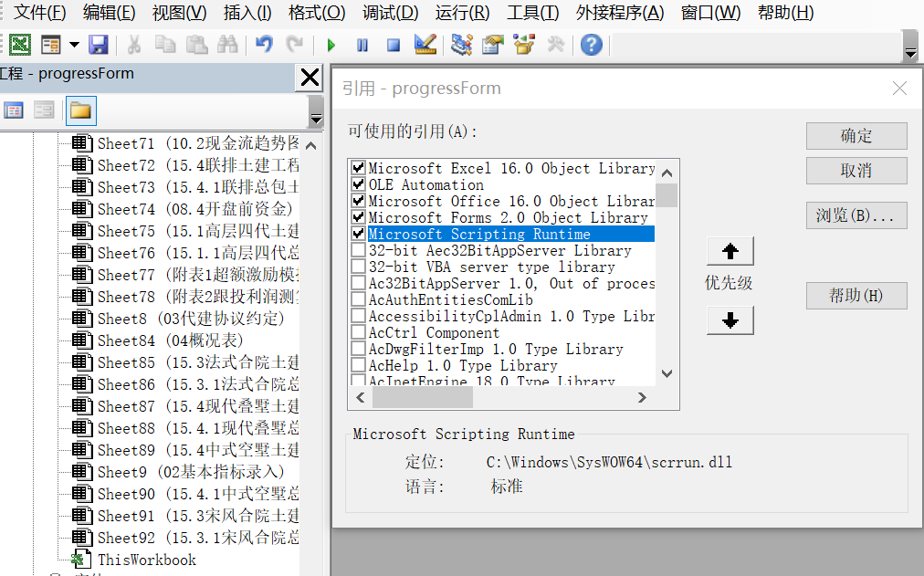Click the 帮助(H) dialog button

[856, 296]
